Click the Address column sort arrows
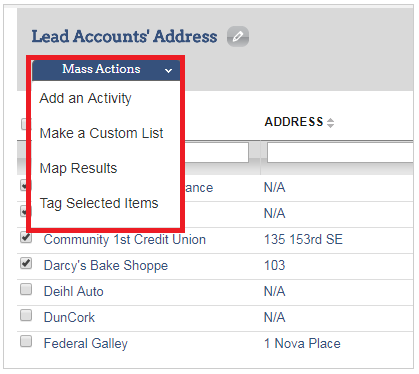This screenshot has width=419, height=374. click(330, 123)
